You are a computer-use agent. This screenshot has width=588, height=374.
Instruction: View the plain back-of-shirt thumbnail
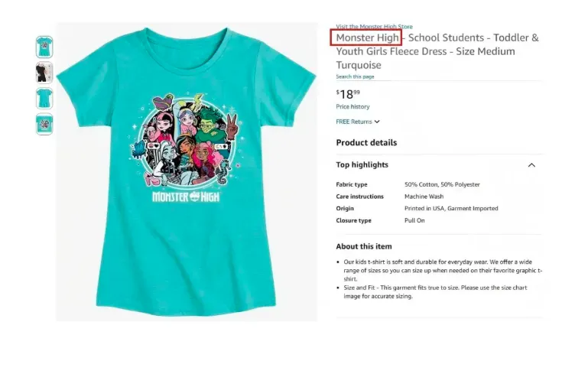tap(44, 98)
